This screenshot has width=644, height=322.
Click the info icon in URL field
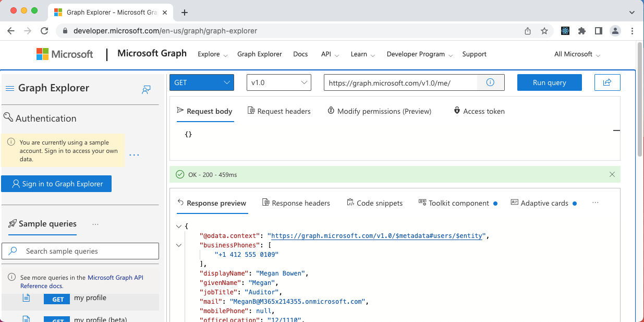(490, 82)
